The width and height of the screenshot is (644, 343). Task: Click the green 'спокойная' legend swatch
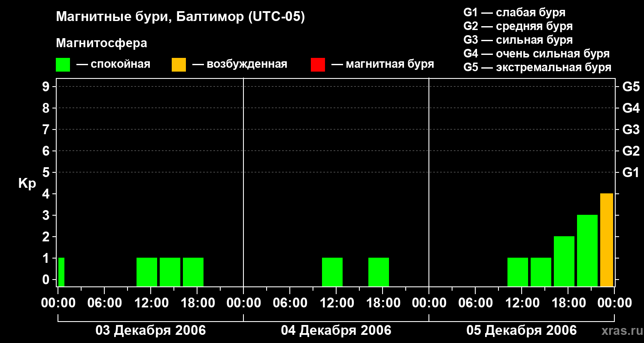click(x=63, y=65)
